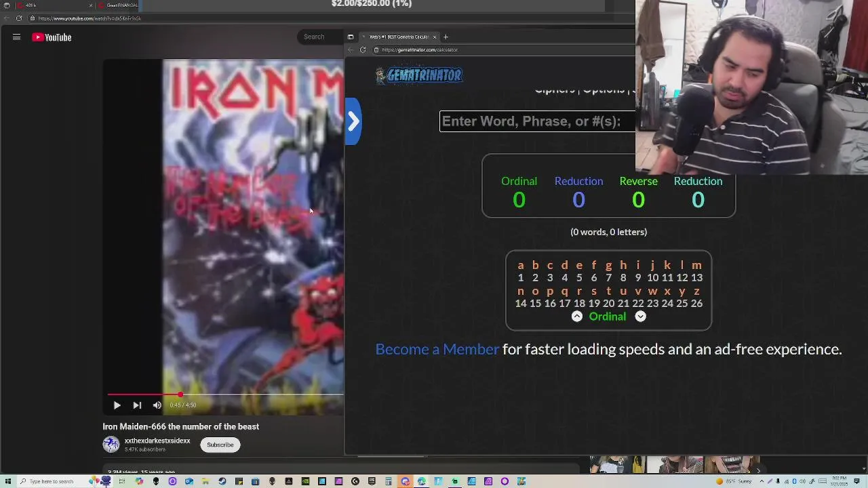Screen dimensions: 868x488
Task: Open the Gematrinator logo home link
Action: tap(419, 75)
